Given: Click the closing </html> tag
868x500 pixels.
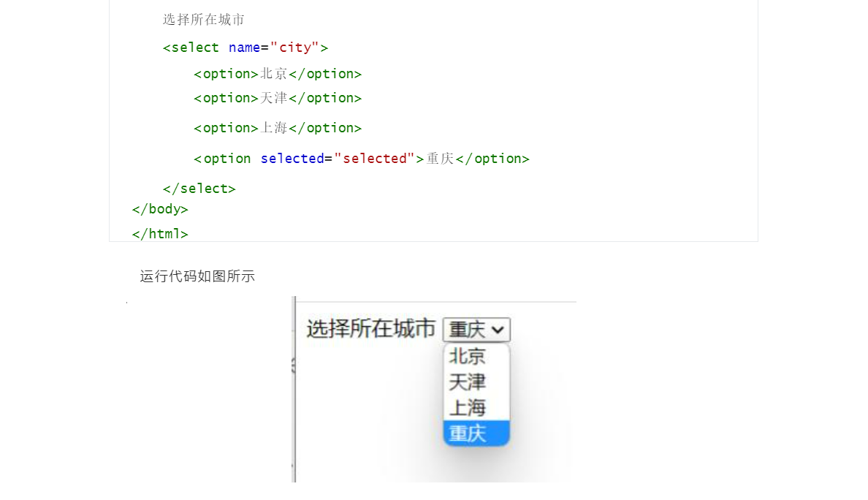Looking at the screenshot, I should [160, 234].
